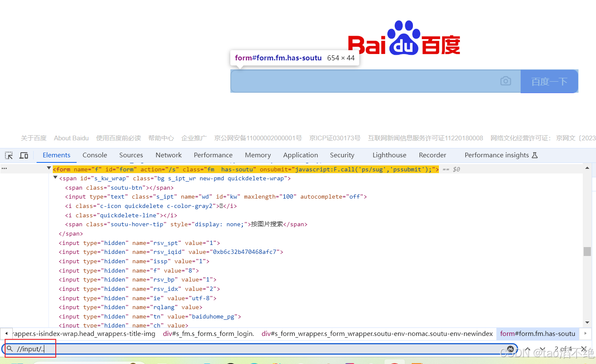Open the Memory tab
The width and height of the screenshot is (596, 364).
pos(258,155)
